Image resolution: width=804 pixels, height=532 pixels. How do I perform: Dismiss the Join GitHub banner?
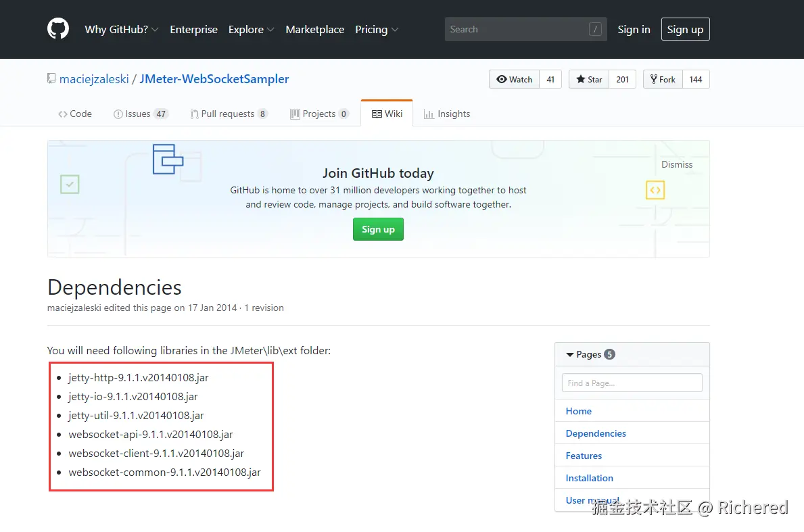pyautogui.click(x=677, y=164)
